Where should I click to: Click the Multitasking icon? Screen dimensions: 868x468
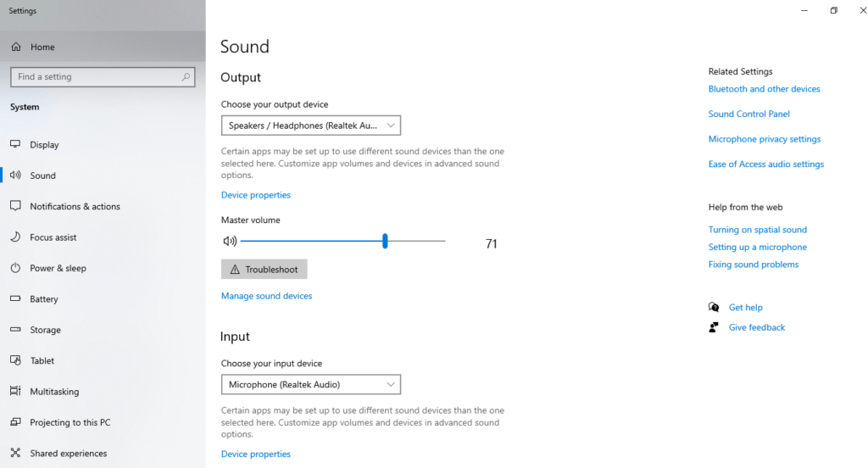(15, 391)
